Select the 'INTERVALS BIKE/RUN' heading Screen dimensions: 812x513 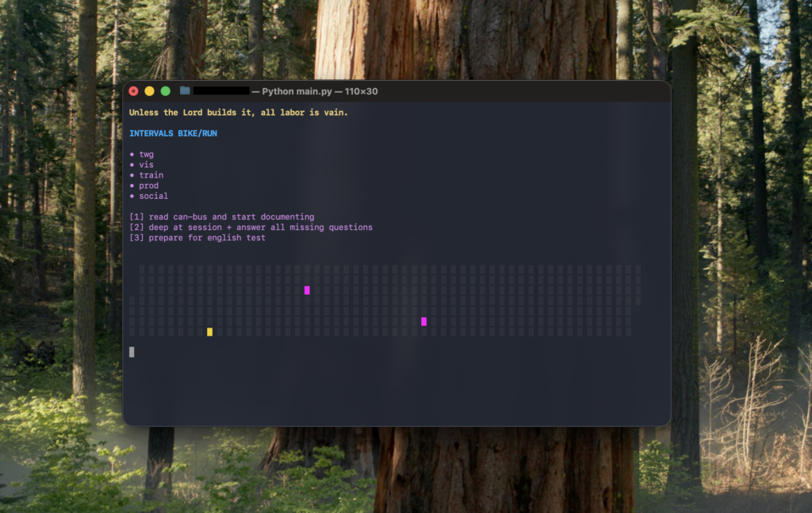pos(173,133)
